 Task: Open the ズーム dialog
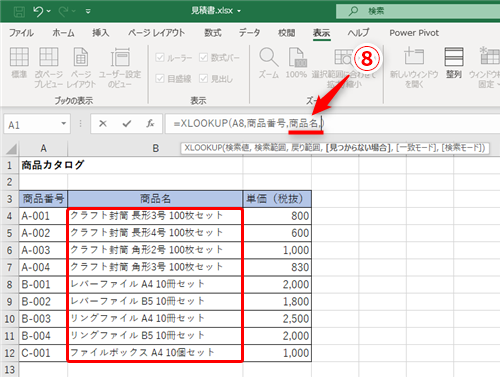click(x=269, y=63)
